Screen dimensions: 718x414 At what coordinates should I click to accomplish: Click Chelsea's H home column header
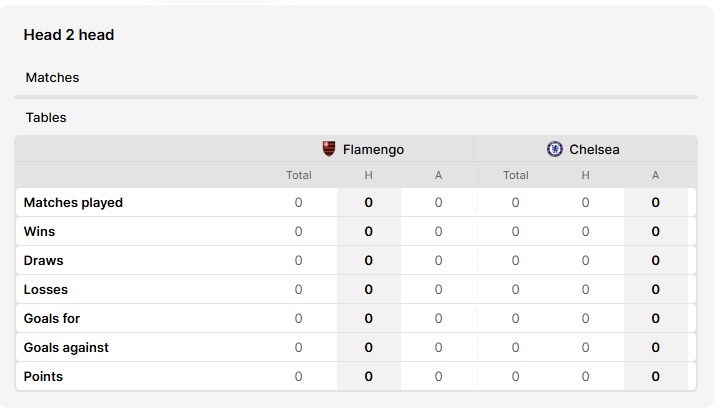[x=585, y=175]
